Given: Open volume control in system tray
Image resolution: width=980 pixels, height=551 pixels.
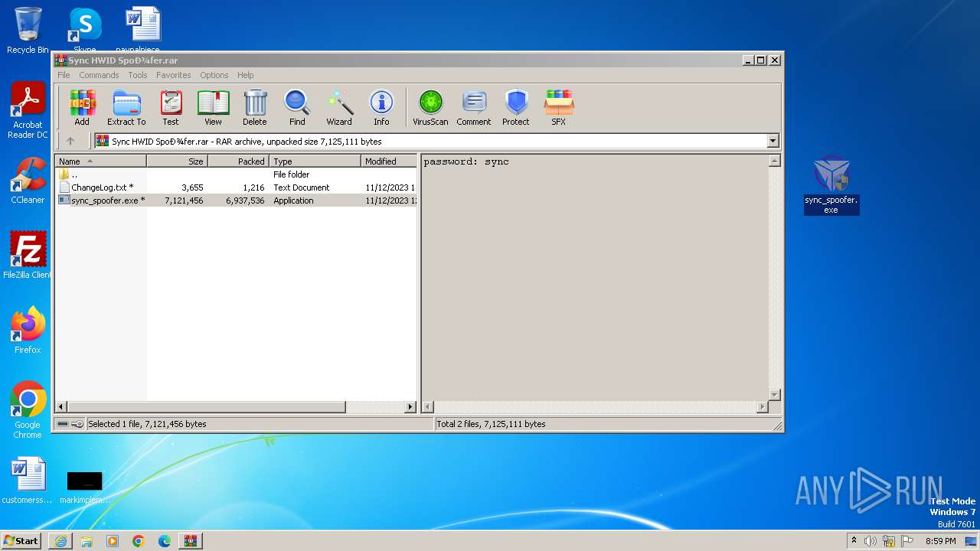Looking at the screenshot, I should point(871,541).
